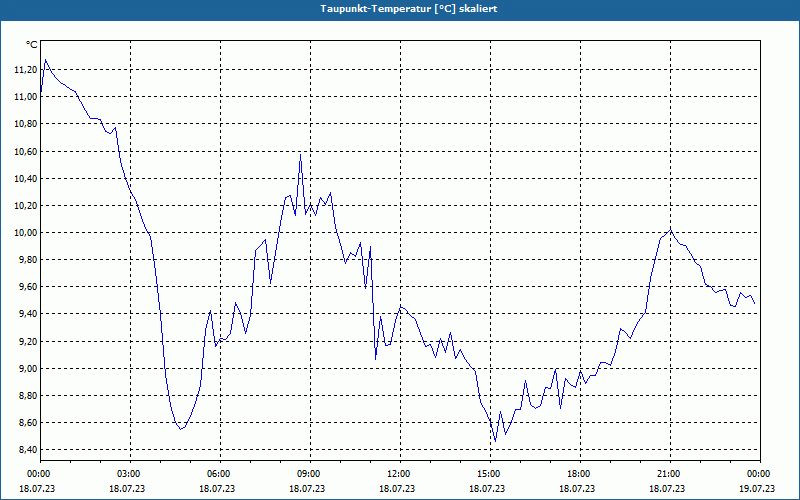Image resolution: width=800 pixels, height=500 pixels.
Task: Click the 03:00 time label
Action: [x=130, y=474]
